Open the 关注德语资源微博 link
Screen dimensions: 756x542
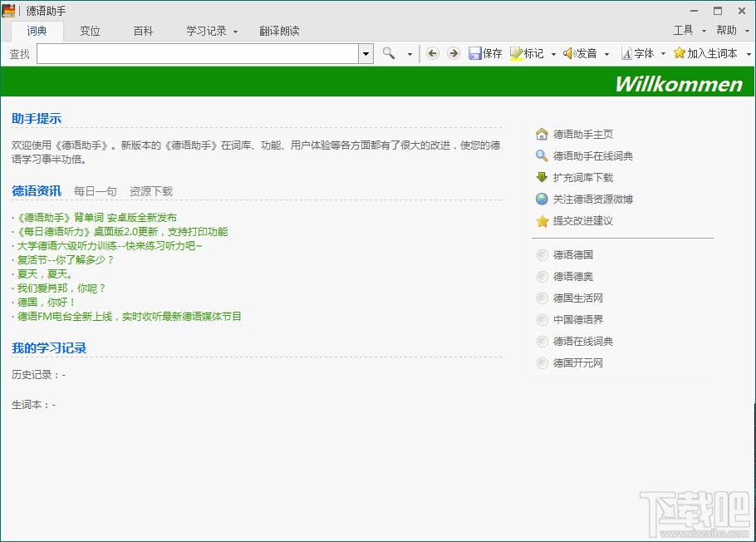tap(593, 199)
